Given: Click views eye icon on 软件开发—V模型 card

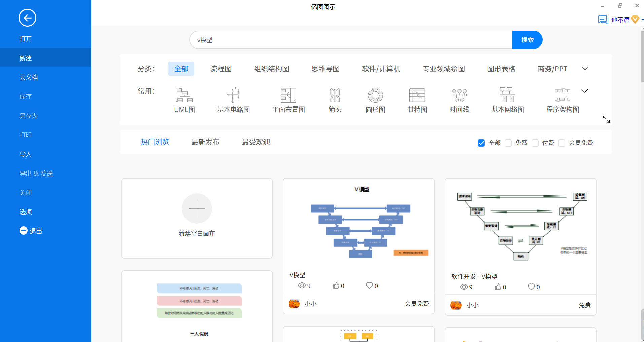Looking at the screenshot, I should 464,287.
